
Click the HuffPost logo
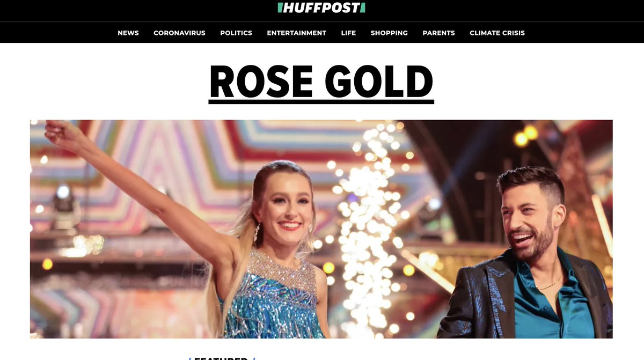pos(321,8)
